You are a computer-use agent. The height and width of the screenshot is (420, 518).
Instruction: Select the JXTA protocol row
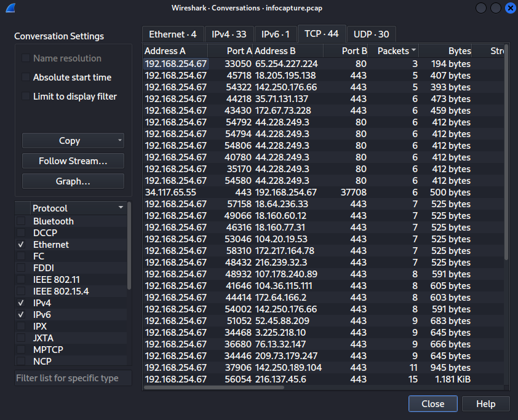pyautogui.click(x=71, y=338)
